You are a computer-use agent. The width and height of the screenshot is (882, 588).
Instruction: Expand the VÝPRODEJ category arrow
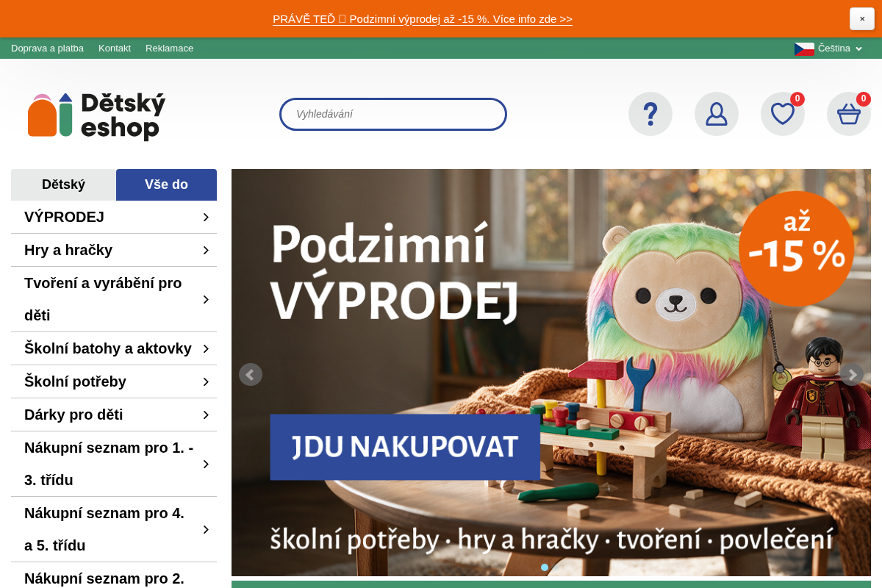[x=206, y=217]
